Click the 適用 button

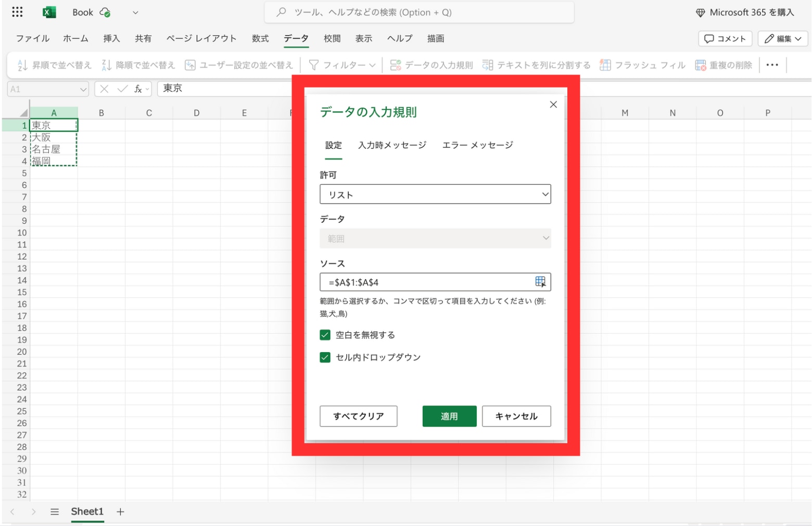point(449,416)
